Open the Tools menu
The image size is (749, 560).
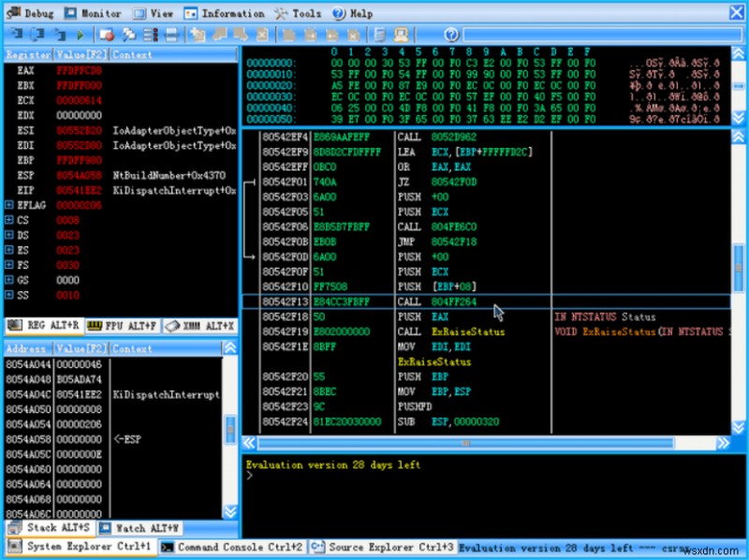298,13
